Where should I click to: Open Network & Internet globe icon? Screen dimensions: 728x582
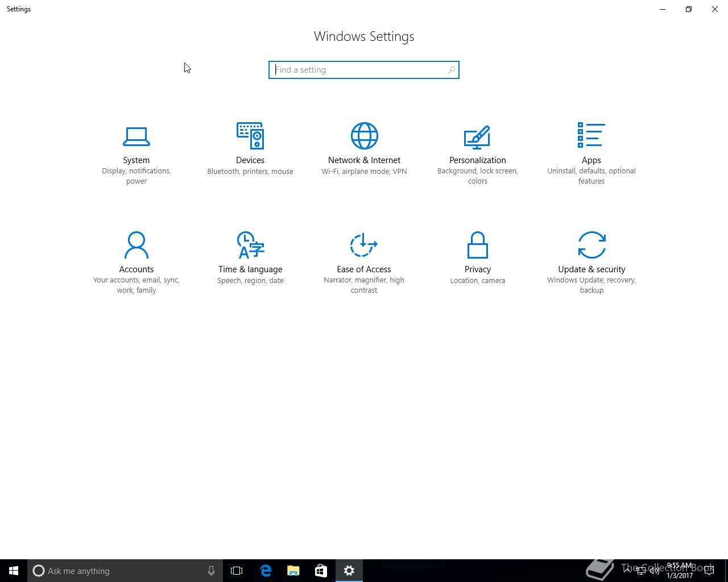pos(364,136)
